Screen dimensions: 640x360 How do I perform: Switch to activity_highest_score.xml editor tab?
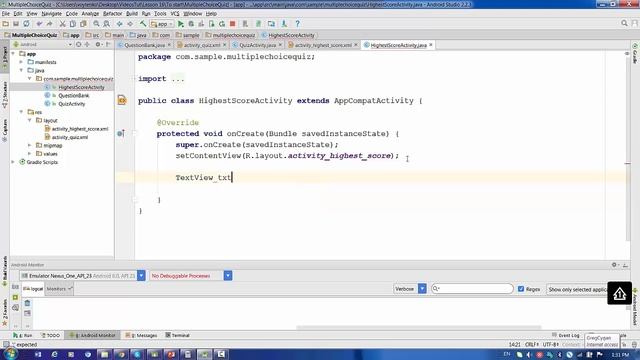322,45
